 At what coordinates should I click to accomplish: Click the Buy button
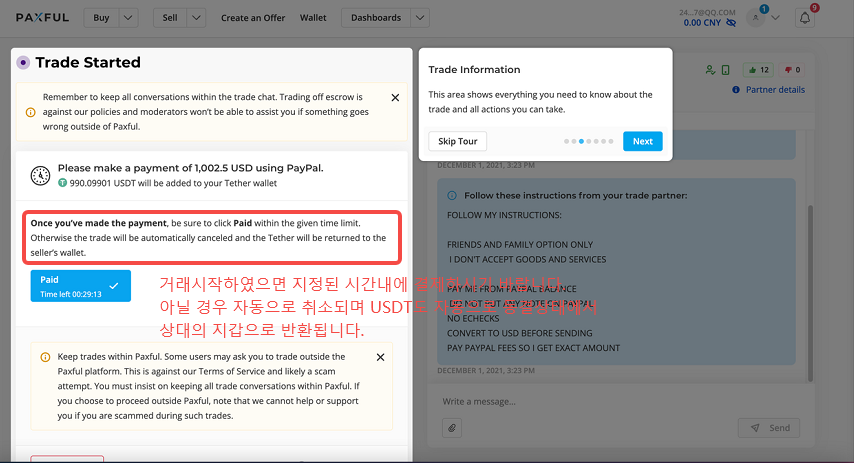[101, 17]
